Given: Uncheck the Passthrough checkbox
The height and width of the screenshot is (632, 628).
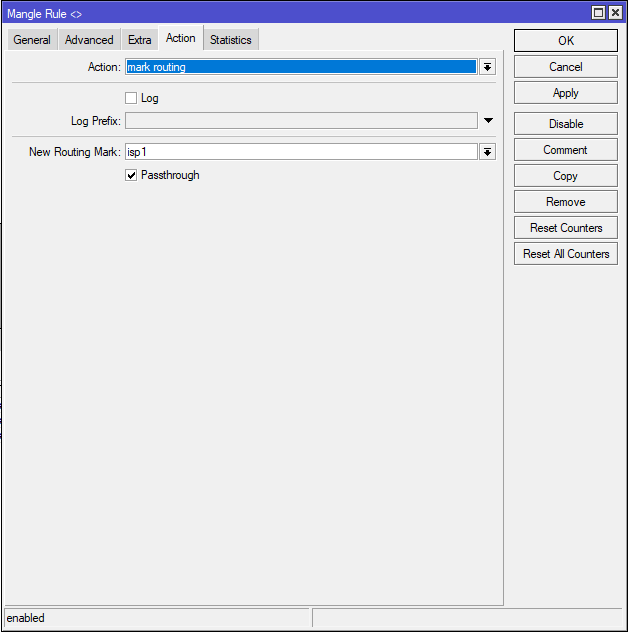Looking at the screenshot, I should (x=131, y=175).
